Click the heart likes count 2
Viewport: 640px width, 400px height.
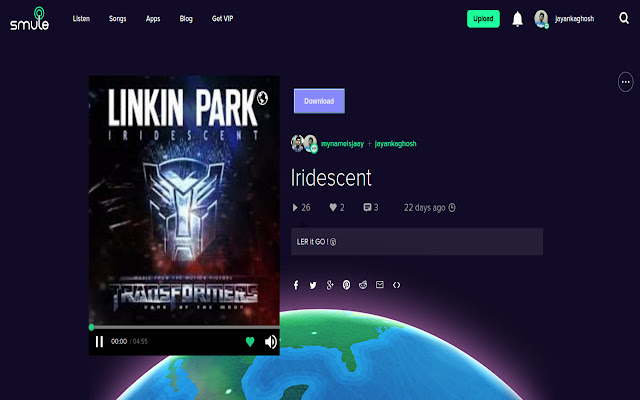click(337, 208)
